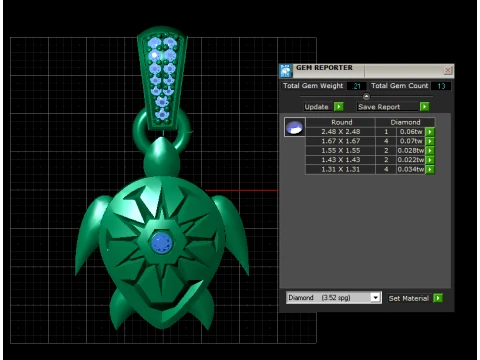Image resolution: width=480 pixels, height=360 pixels.
Task: Click the Round column header
Action: pyautogui.click(x=341, y=122)
